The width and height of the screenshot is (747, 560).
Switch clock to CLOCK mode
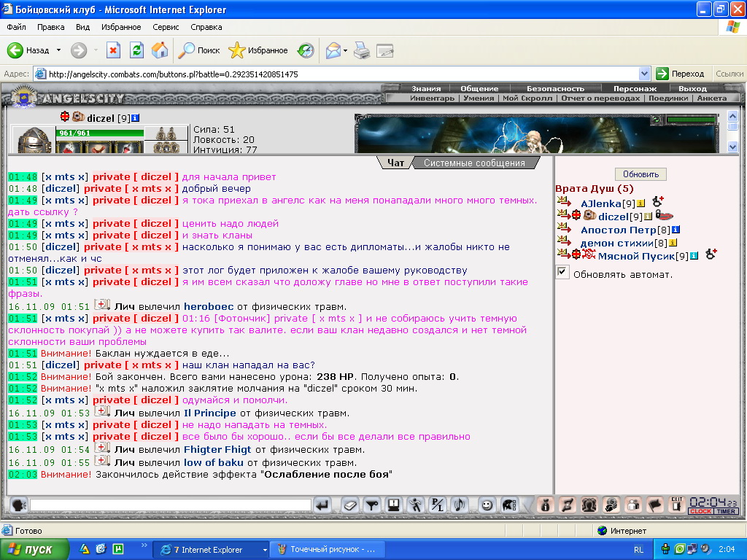tap(700, 511)
